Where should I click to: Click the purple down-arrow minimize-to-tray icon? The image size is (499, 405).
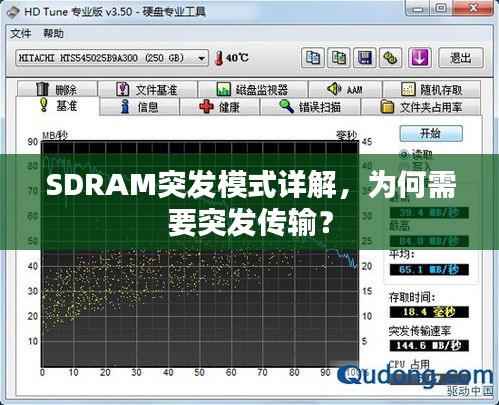(419, 58)
